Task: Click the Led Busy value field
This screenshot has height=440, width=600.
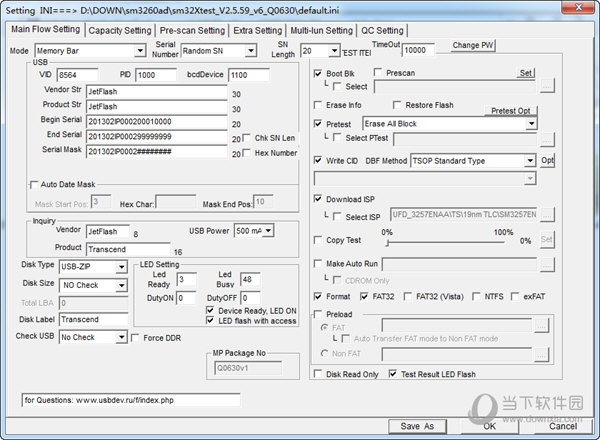Action: pyautogui.click(x=250, y=279)
